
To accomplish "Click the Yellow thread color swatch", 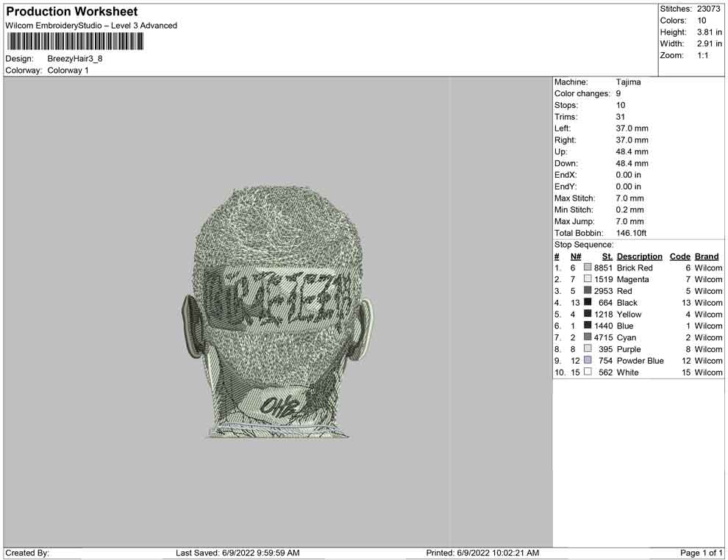I will [x=588, y=315].
